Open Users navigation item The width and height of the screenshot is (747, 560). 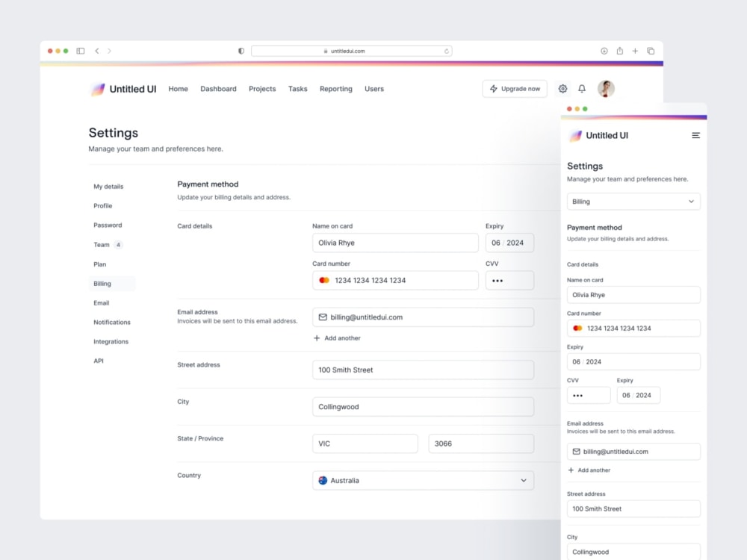point(374,89)
